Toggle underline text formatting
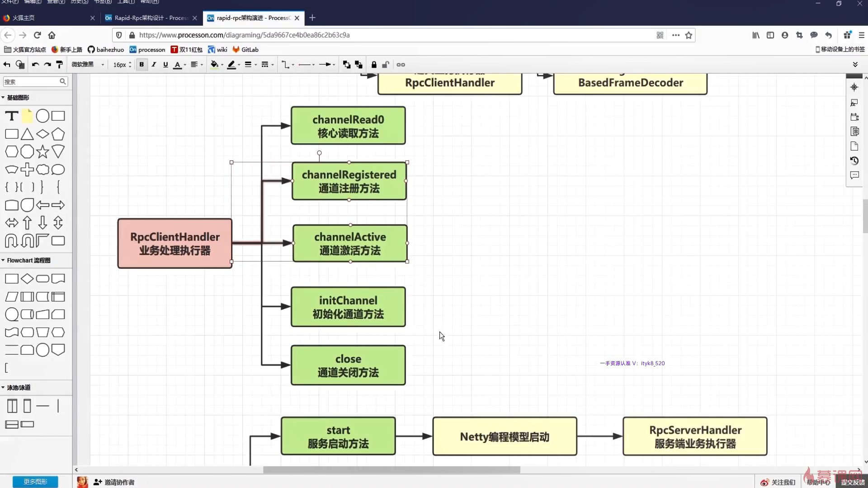Screen dimensions: 868x488 coord(165,65)
